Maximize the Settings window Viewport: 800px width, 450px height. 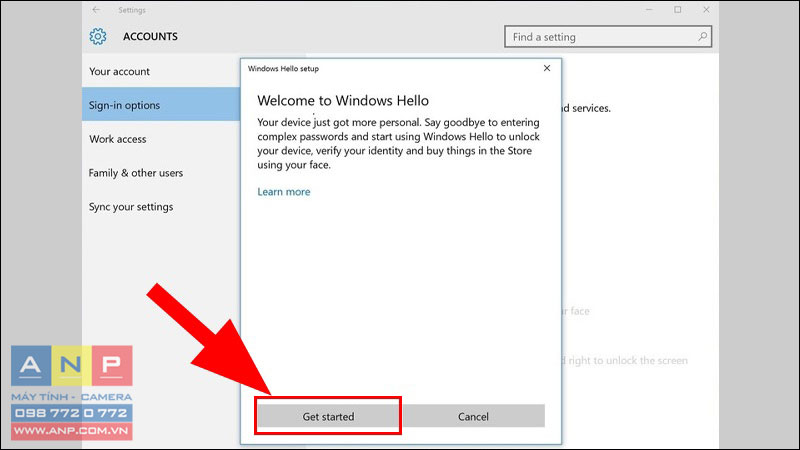coord(678,10)
